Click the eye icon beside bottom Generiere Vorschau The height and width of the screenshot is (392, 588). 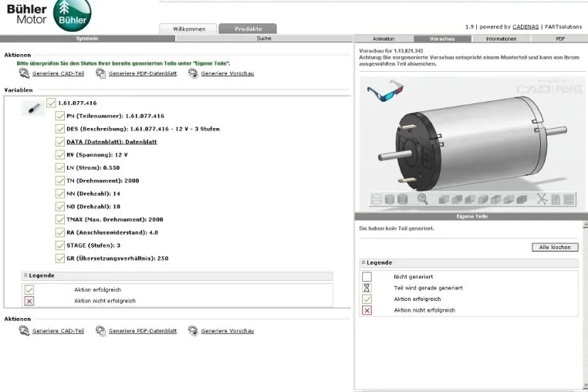pyautogui.click(x=193, y=330)
